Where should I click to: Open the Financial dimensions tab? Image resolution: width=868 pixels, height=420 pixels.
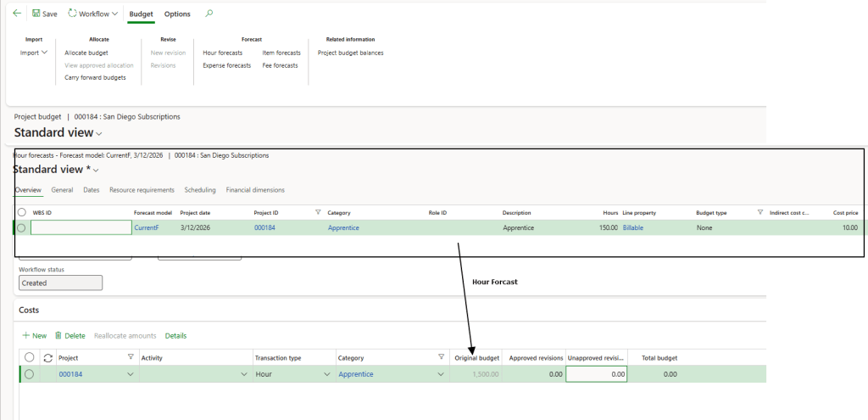coord(255,190)
